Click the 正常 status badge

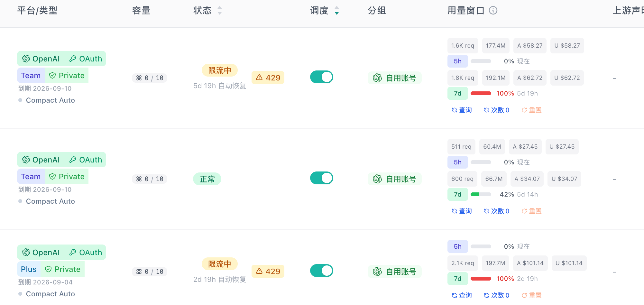[207, 179]
